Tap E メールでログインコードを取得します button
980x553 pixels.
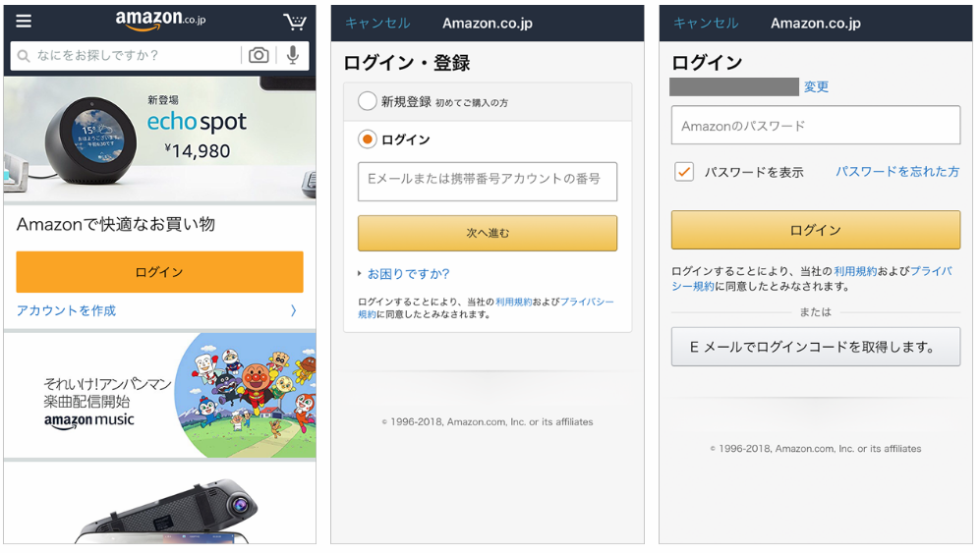(x=816, y=347)
